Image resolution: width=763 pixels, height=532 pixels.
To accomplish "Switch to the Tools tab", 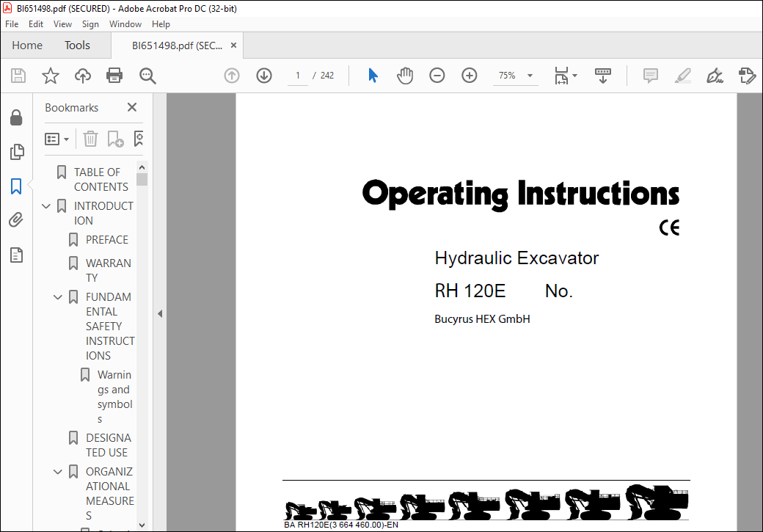I will click(77, 45).
